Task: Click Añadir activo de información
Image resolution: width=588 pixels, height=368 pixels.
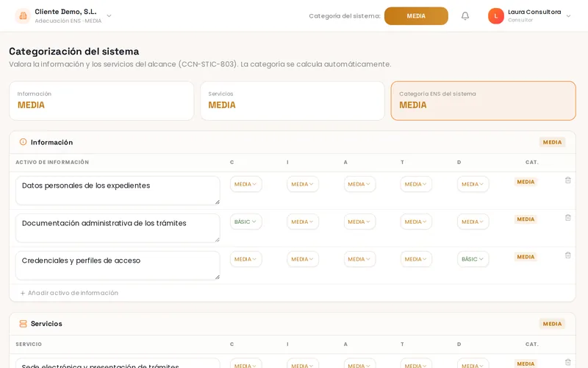Action: [x=69, y=293]
